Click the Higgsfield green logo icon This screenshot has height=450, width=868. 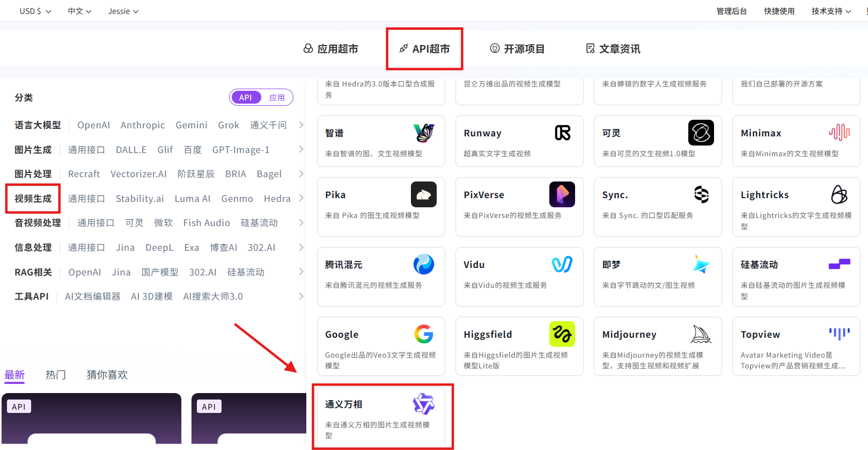click(562, 334)
